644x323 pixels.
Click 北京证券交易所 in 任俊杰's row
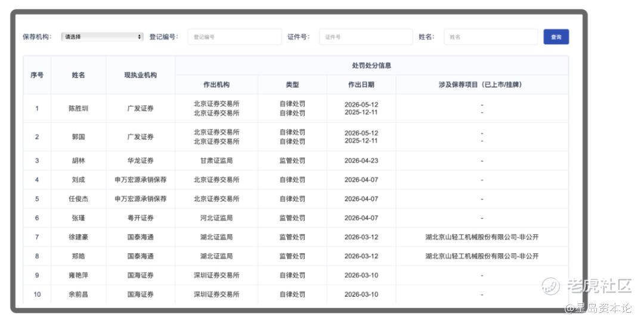pos(216,198)
